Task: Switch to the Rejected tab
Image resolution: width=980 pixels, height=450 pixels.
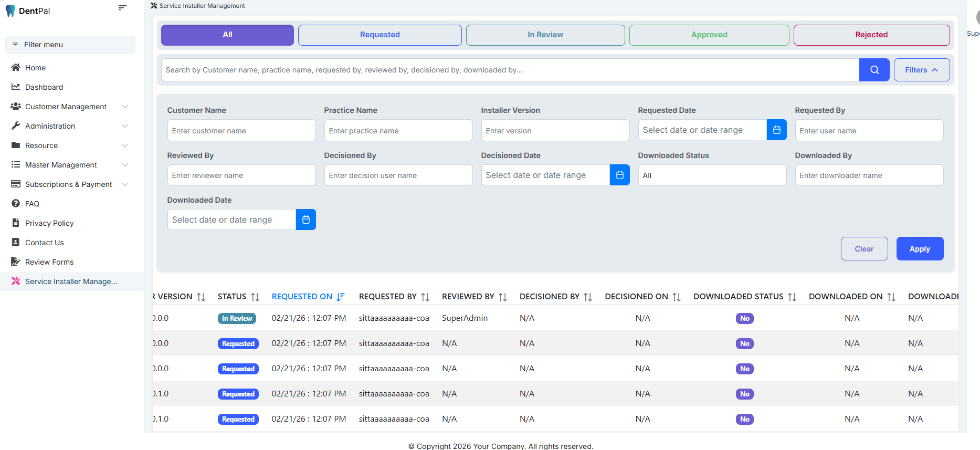Action: (x=871, y=35)
